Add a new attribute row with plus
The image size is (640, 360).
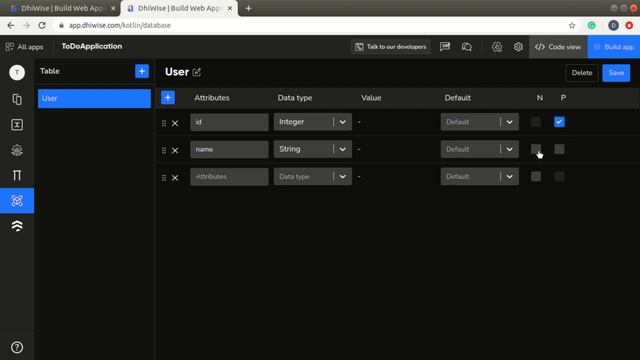pyautogui.click(x=168, y=98)
